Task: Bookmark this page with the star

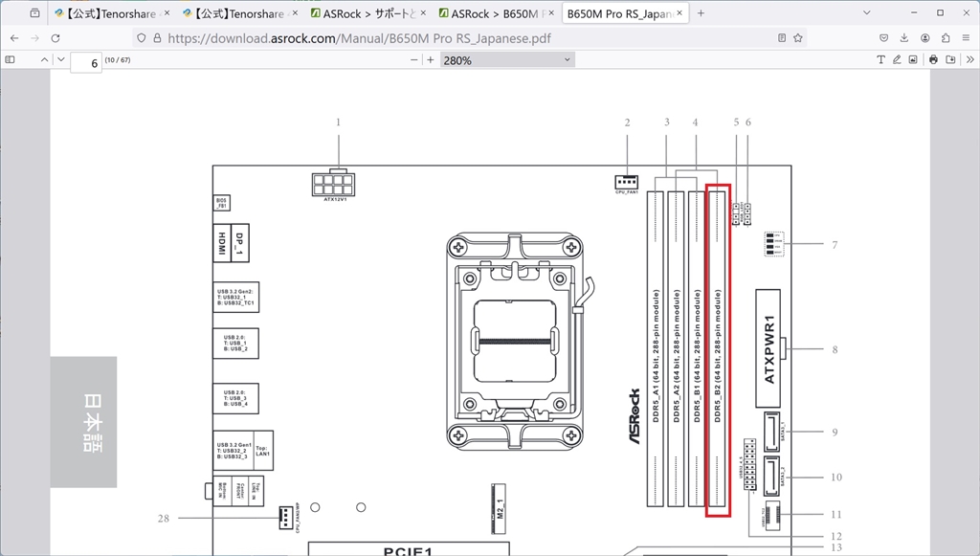Action: (798, 38)
